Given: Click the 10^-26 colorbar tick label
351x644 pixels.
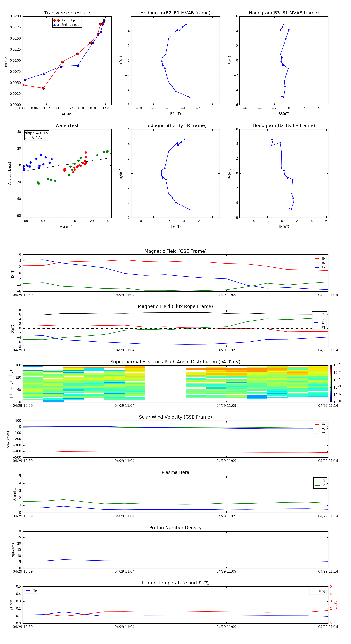Looking at the screenshot, I should pos(337,365).
